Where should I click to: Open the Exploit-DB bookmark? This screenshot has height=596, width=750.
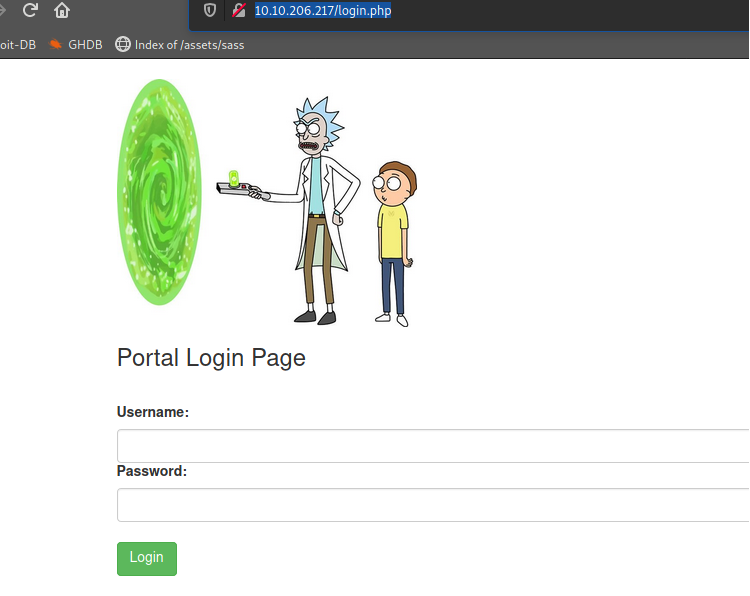pyautogui.click(x=18, y=44)
